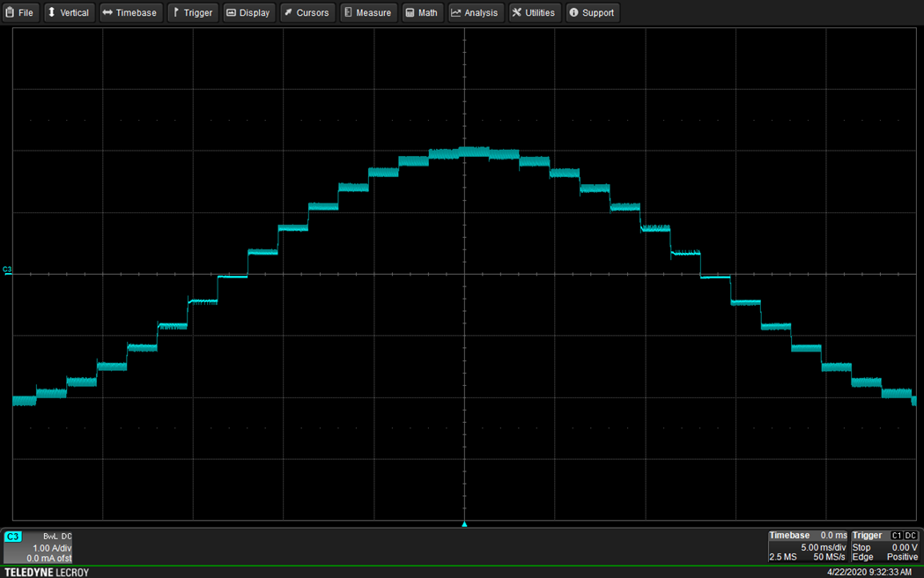Click the Cursors icon in the menu bar

pos(288,13)
